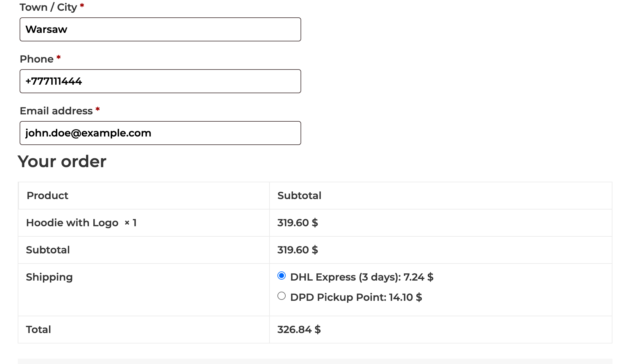Click the "Email address" field label
627x364 pixels.
click(x=56, y=111)
